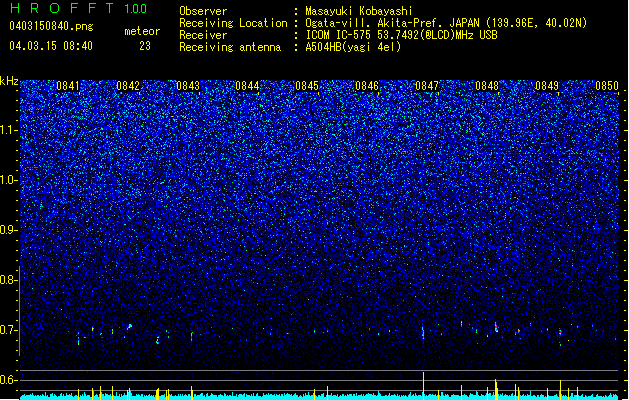Click the 0850 time marker
Viewport: 629px width, 400px height.
click(607, 86)
